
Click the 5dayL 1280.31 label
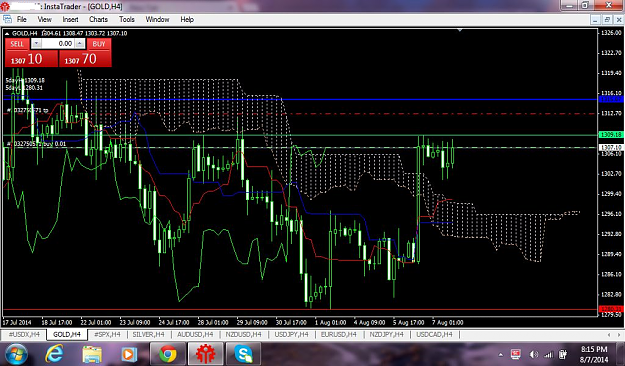[24, 88]
